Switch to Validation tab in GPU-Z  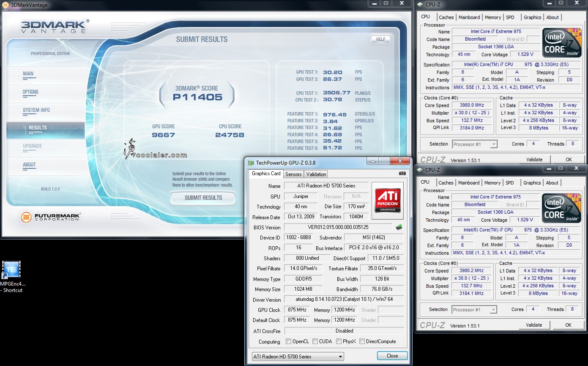tap(316, 174)
